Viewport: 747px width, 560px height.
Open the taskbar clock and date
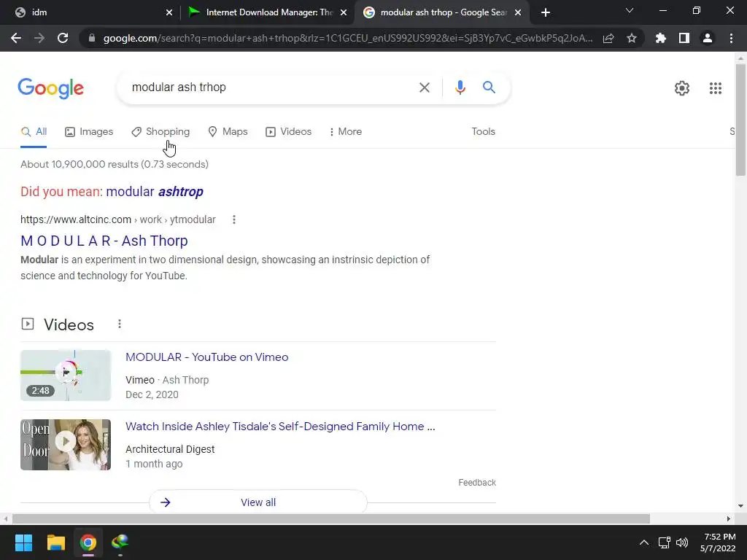[x=718, y=542]
